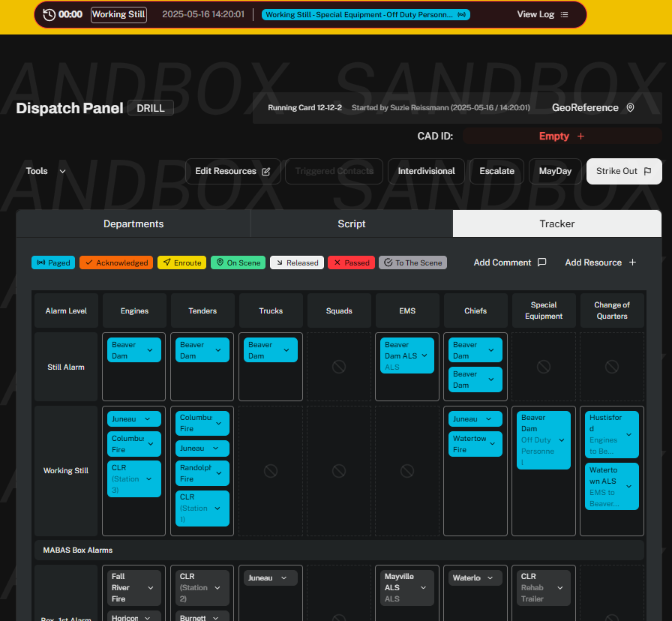Click the timer history clock icon

coord(49,14)
